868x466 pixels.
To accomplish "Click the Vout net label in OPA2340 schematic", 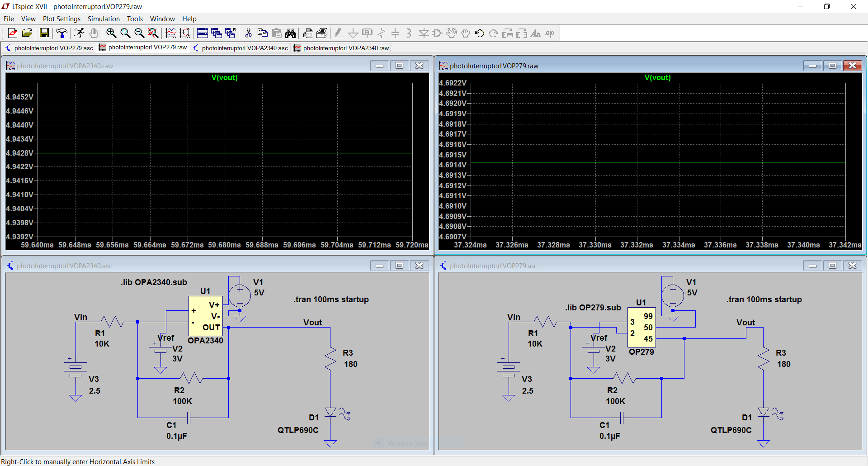I will tap(313, 323).
